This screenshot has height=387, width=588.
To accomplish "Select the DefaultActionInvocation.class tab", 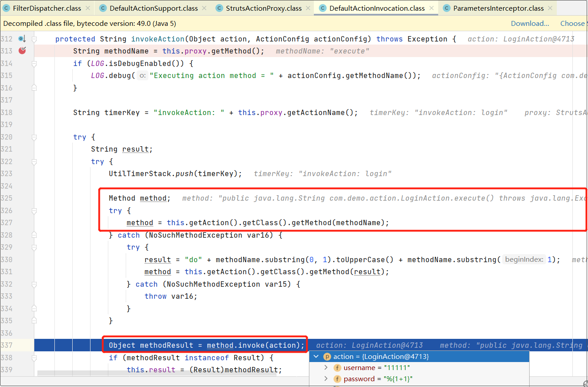I will coord(377,8).
